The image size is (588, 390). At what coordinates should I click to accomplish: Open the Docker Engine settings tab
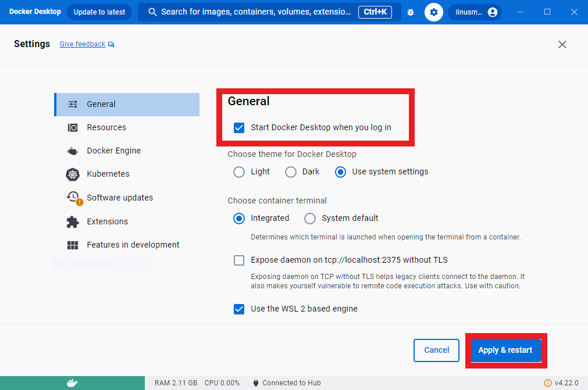point(127,151)
